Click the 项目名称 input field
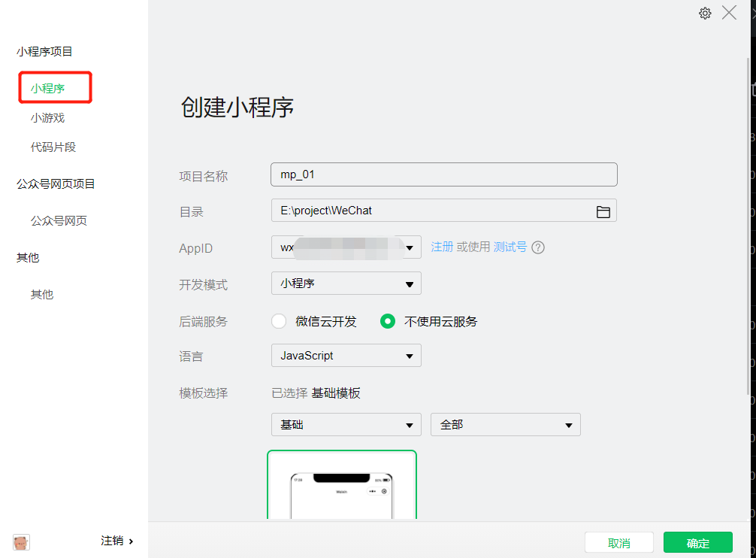 pyautogui.click(x=443, y=174)
